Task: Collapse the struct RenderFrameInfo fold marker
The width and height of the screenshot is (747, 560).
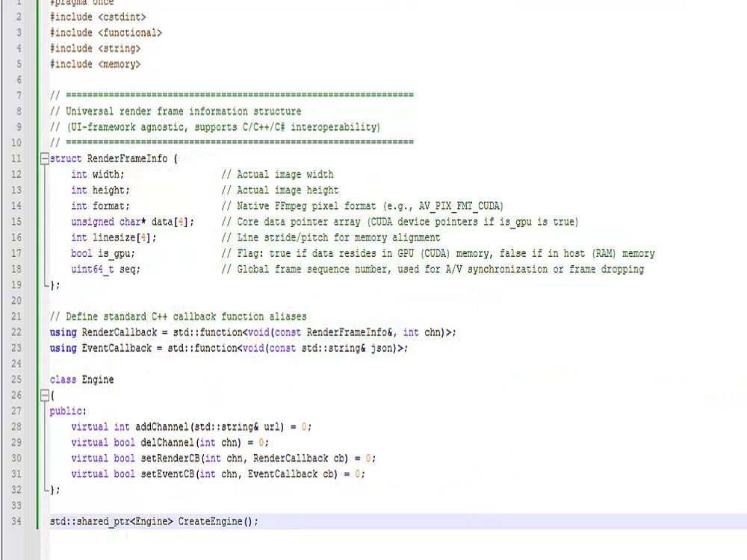Action: point(44,158)
